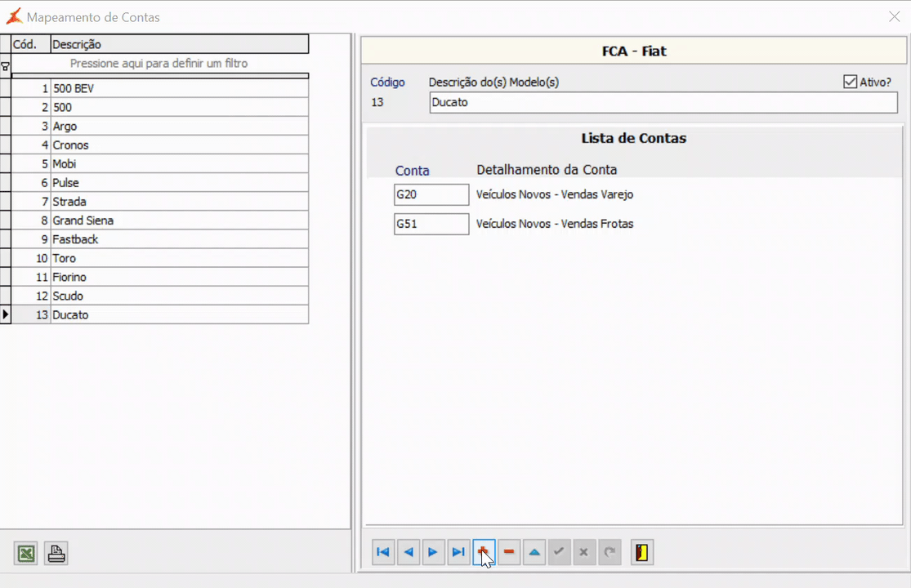The height and width of the screenshot is (588, 911).
Task: Go to first record navigator button
Action: 383,552
